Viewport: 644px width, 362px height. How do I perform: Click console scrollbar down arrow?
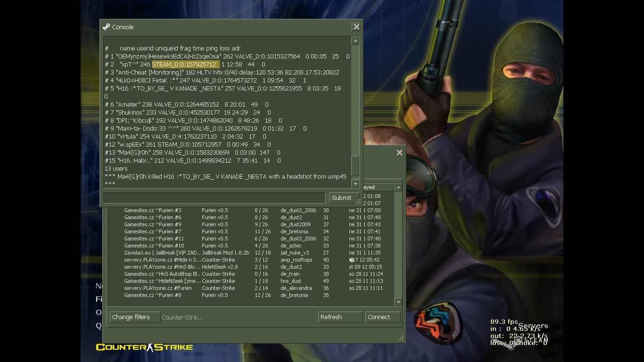pos(355,184)
